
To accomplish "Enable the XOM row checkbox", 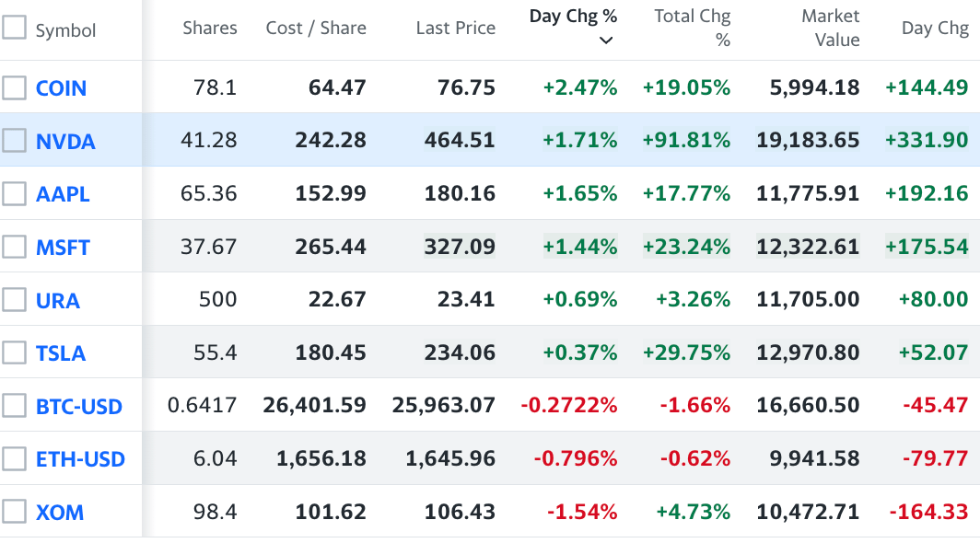I will (x=14, y=512).
